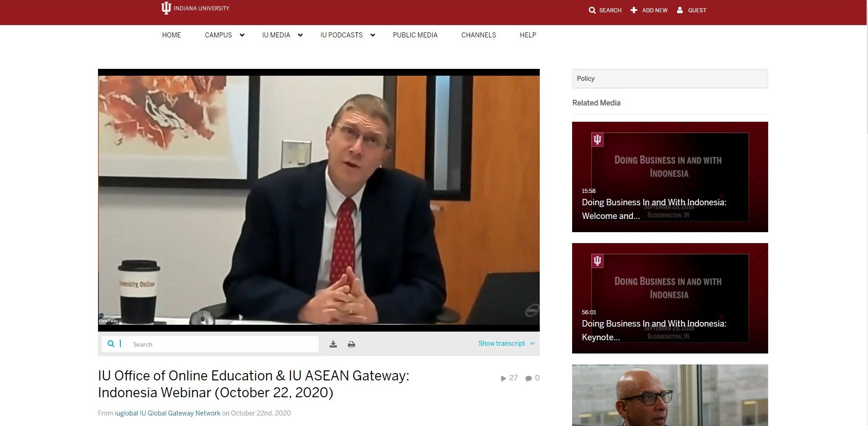Screen dimensions: 868x426
Task: Open iuglobal IU Global Gateway Network link
Action: [x=168, y=413]
